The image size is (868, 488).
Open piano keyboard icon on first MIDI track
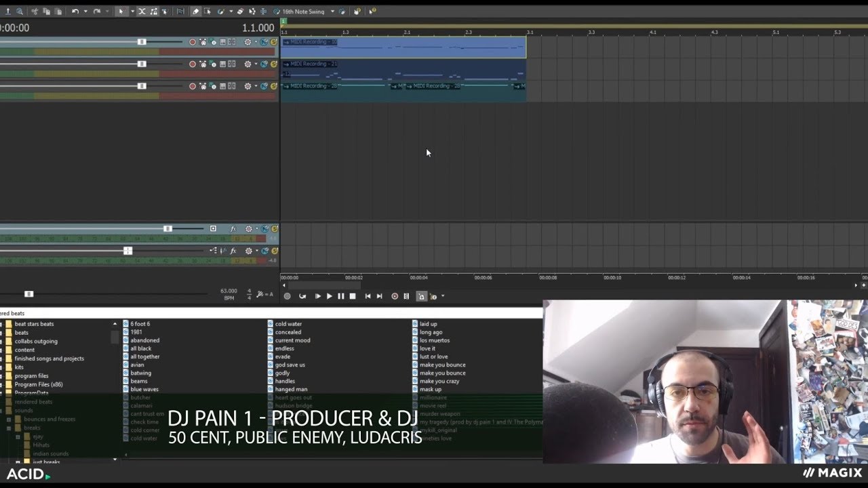[x=222, y=42]
